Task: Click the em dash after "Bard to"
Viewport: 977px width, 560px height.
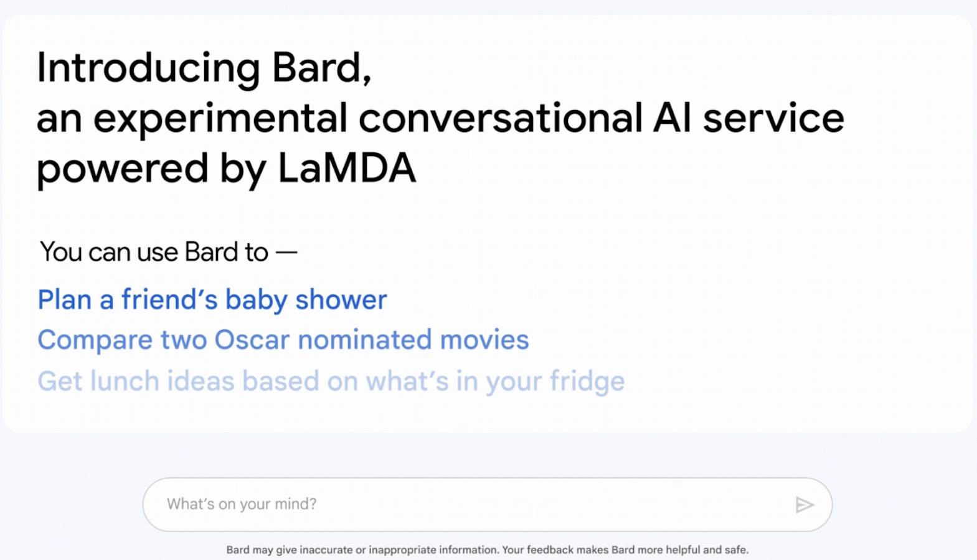Action: click(x=286, y=253)
